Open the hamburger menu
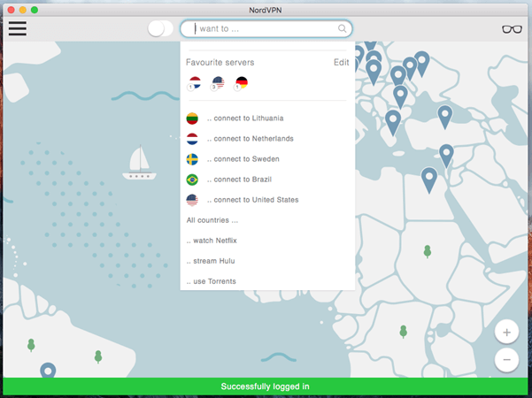The width and height of the screenshot is (532, 398). point(18,28)
